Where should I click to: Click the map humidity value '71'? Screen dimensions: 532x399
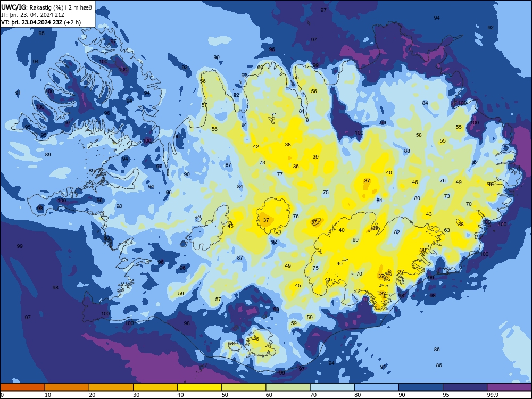[x=274, y=115]
